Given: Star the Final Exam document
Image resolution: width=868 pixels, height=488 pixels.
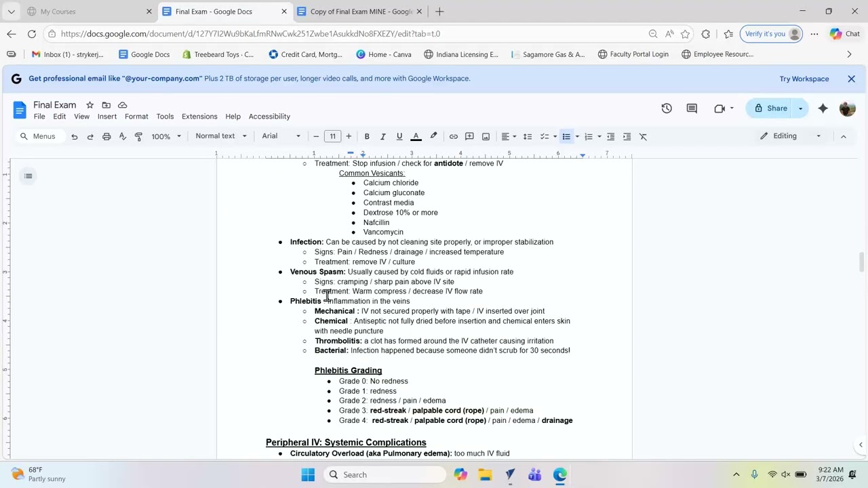Looking at the screenshot, I should 90,105.
